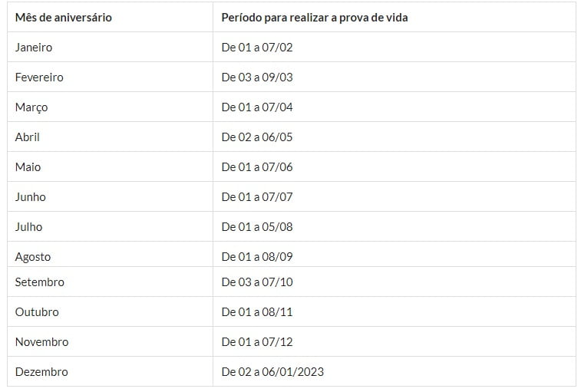Click the period "De 03 a 07/10"
The image size is (581, 392).
click(257, 282)
